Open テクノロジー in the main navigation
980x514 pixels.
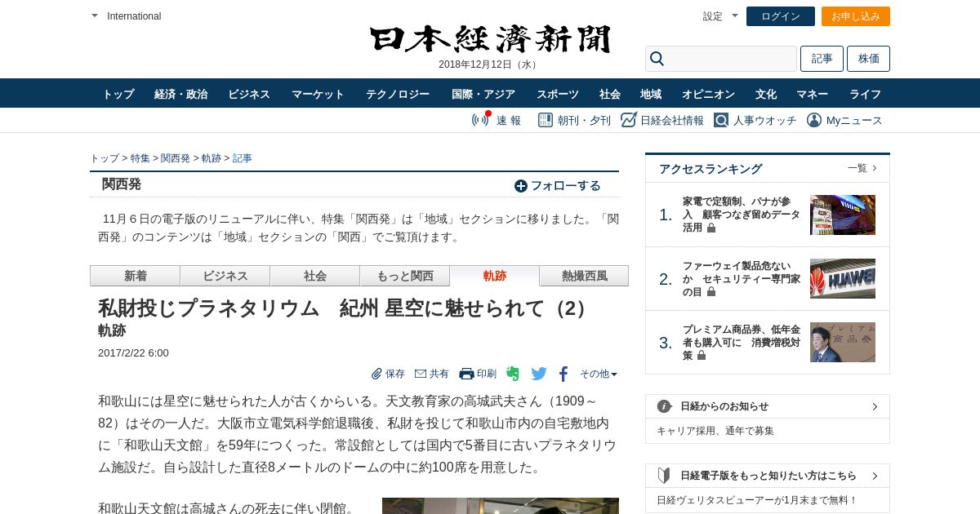398,94
